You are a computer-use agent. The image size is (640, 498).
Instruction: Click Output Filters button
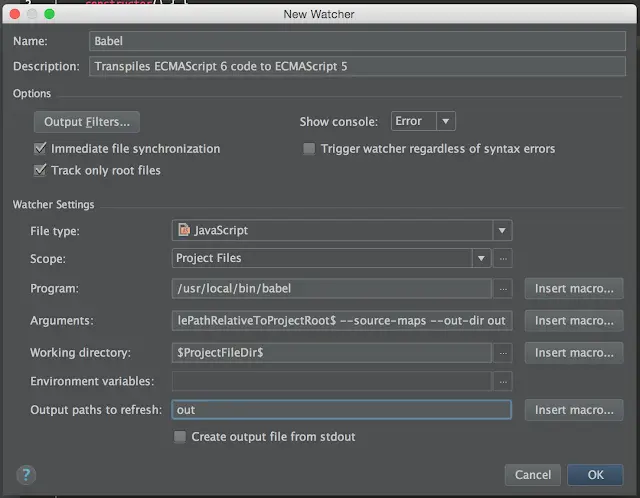click(x=87, y=122)
